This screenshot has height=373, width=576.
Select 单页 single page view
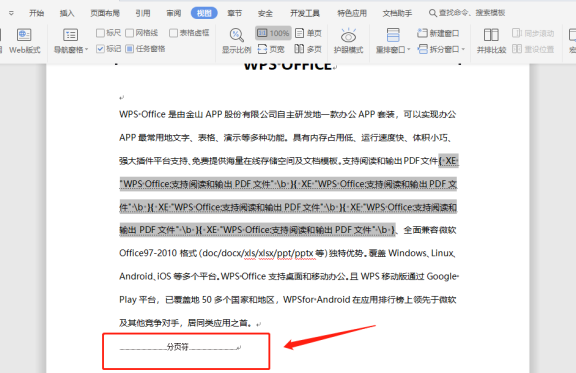309,33
